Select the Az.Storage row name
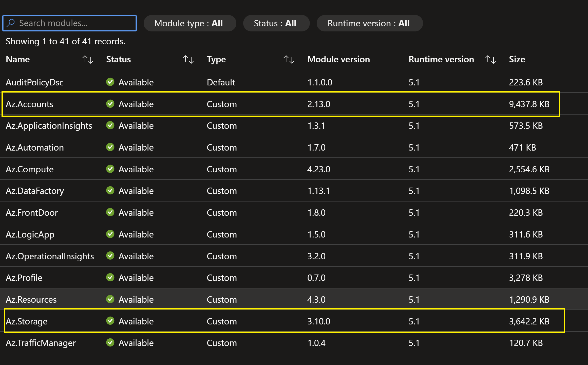The width and height of the screenshot is (588, 365). pyautogui.click(x=27, y=321)
